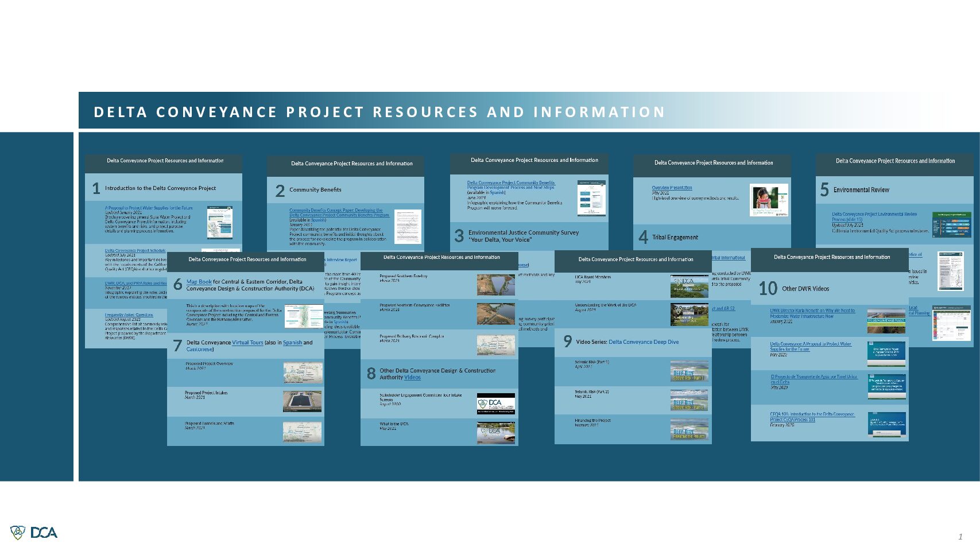The height and width of the screenshot is (551, 980).
Task: Click Financing the Project video thumbnail
Action: [x=690, y=430]
